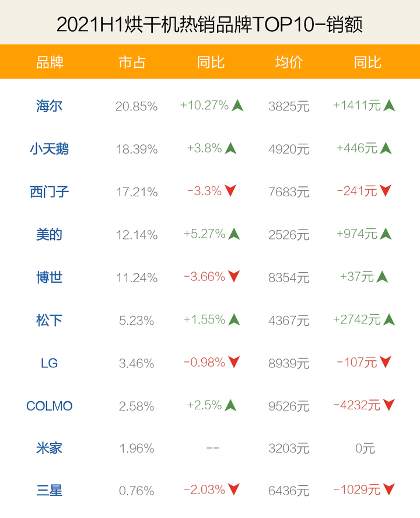Click the green up arrow beside +5.27%

point(234,234)
